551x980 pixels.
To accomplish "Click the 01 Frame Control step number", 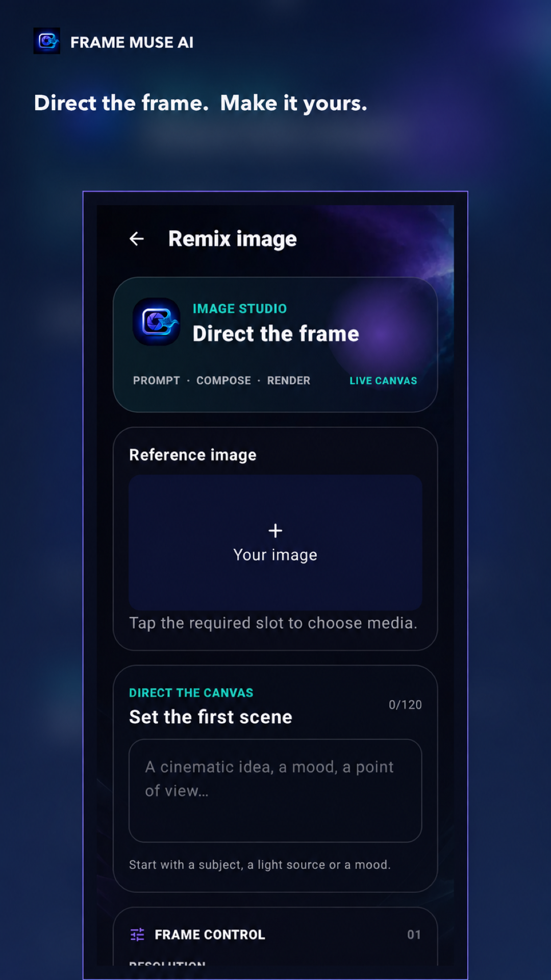I will point(414,935).
